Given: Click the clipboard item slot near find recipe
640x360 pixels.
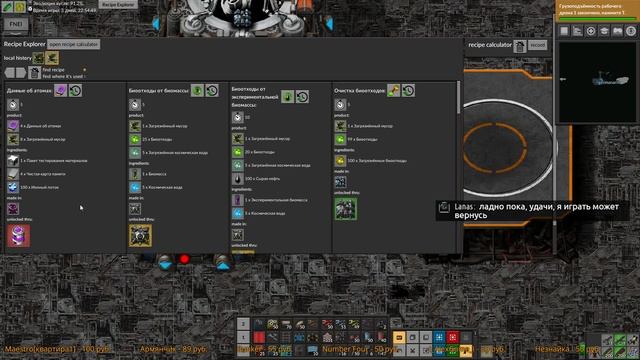Looking at the screenshot, I should (34, 73).
